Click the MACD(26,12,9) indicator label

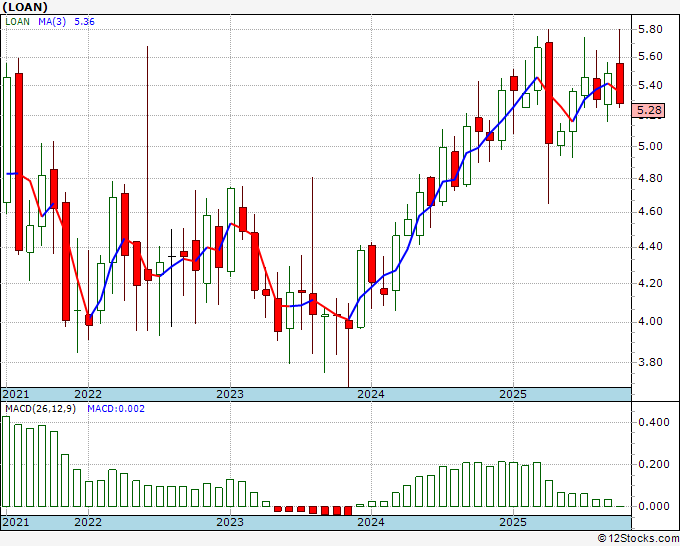pyautogui.click(x=40, y=409)
